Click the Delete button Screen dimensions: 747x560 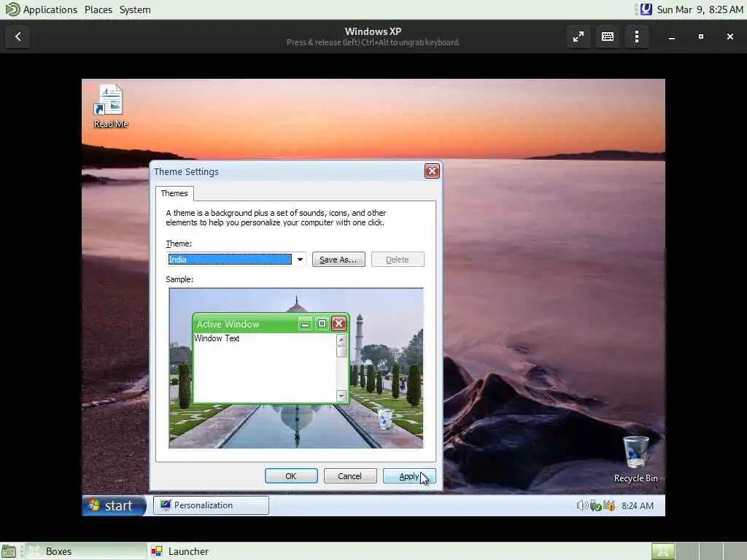point(398,260)
